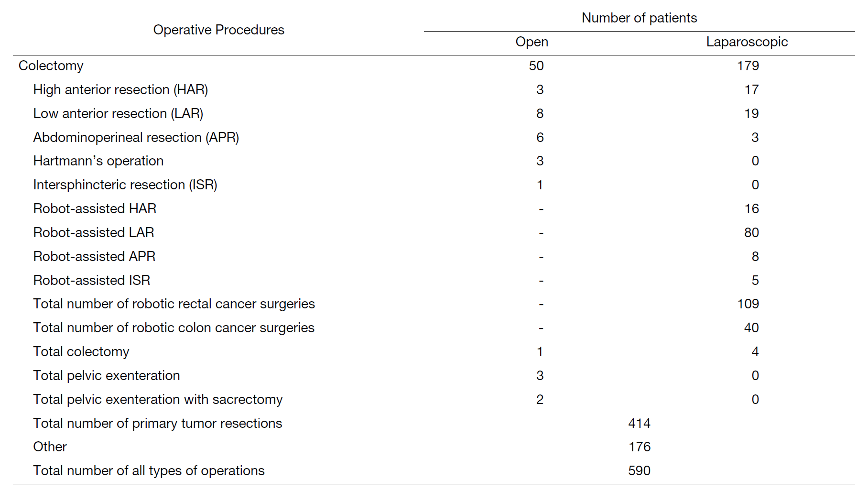Viewport: 868px width, 502px height.
Task: Select Low anterior resection (LAR) label
Action: pyautogui.click(x=118, y=113)
